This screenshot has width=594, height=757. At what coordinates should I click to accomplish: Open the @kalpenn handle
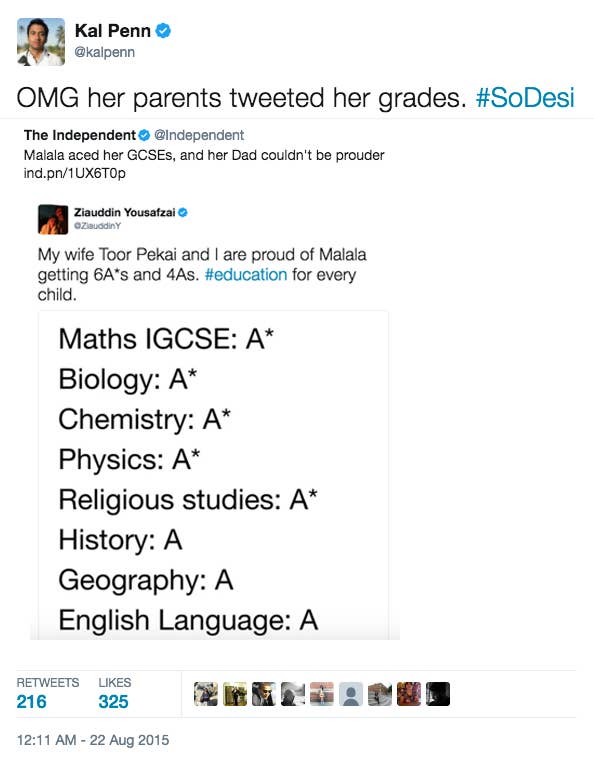pyautogui.click(x=104, y=52)
